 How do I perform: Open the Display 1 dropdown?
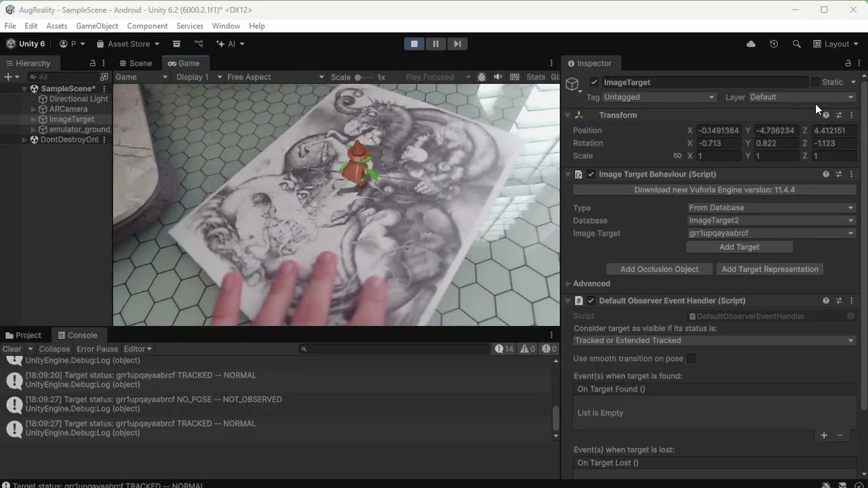coord(199,77)
